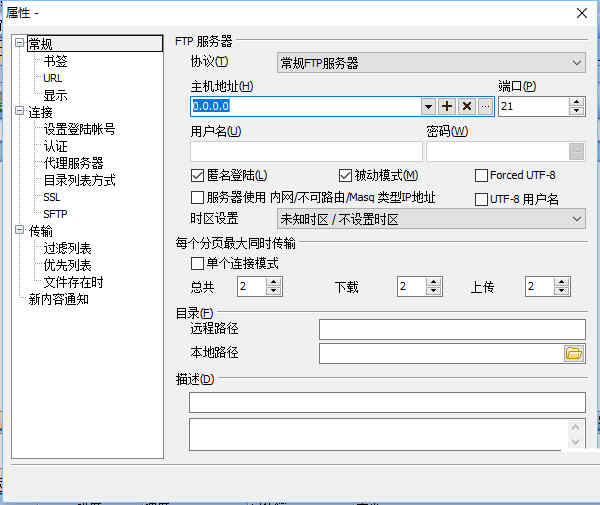This screenshot has height=505, width=600.
Task: Check 服务器使用 内网/不可路由 IP地址 option
Action: click(x=197, y=198)
